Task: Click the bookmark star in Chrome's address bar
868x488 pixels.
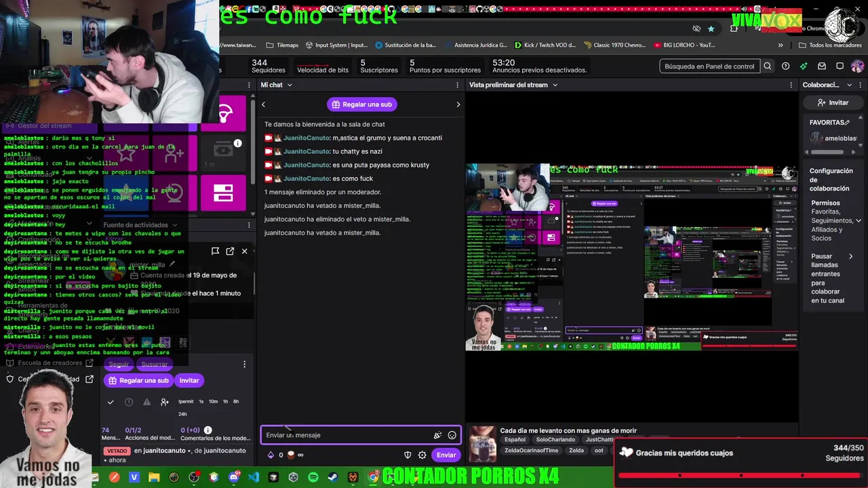Action: [x=711, y=28]
